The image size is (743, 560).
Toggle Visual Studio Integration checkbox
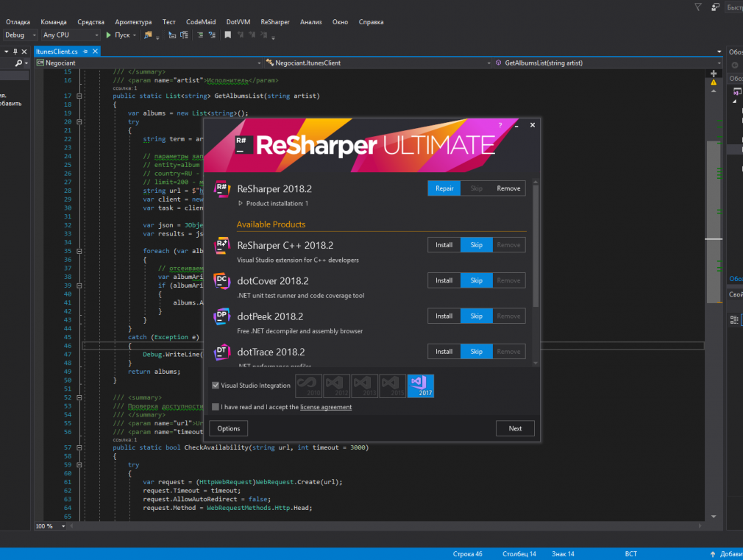click(x=216, y=386)
